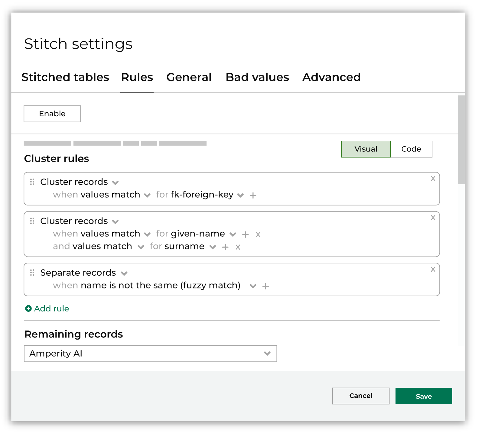Expand the Separate records dropdown

[124, 273]
